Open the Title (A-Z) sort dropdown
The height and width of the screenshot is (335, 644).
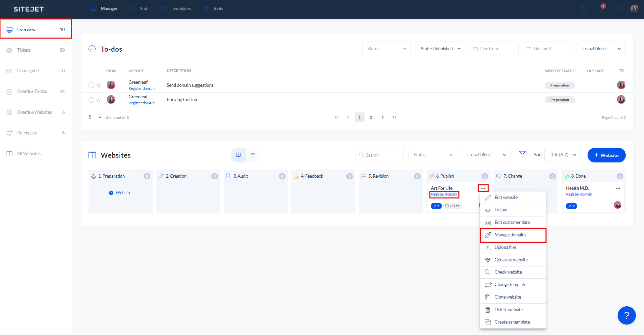tap(562, 155)
